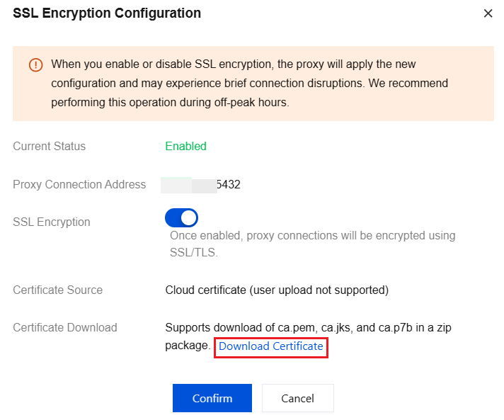Confirm the SSL configuration changes
Screen dimensions: 504x420
[x=212, y=398]
